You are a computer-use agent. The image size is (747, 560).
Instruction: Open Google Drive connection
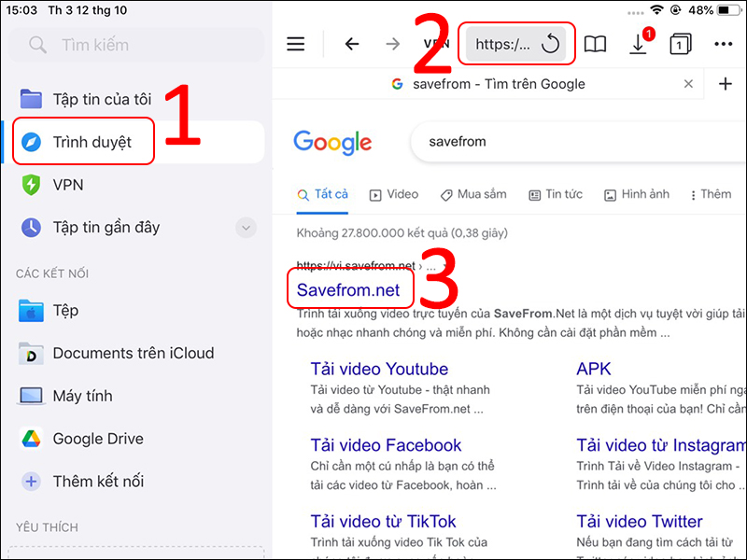point(96,439)
